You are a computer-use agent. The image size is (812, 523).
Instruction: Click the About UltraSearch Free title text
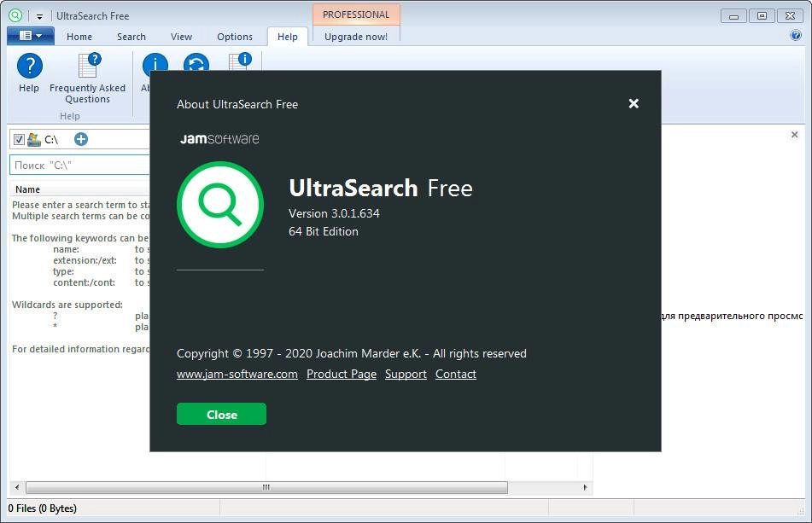pos(237,104)
